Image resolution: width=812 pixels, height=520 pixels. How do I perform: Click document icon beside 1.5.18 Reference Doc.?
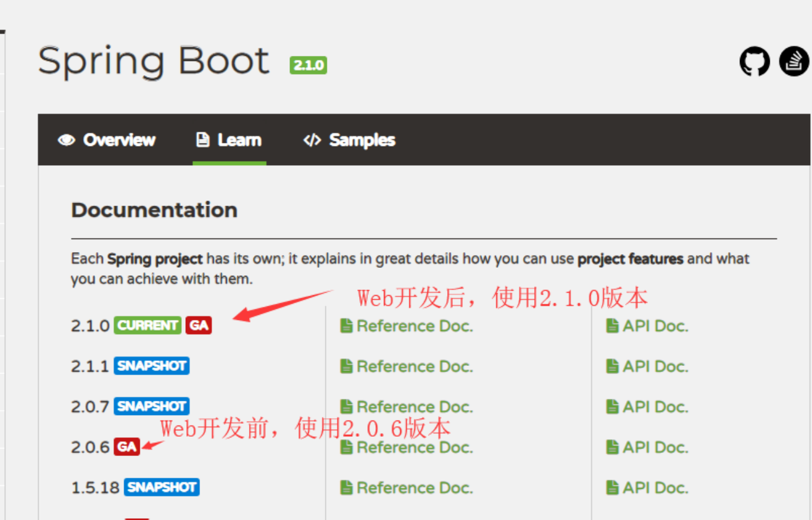pyautogui.click(x=347, y=487)
